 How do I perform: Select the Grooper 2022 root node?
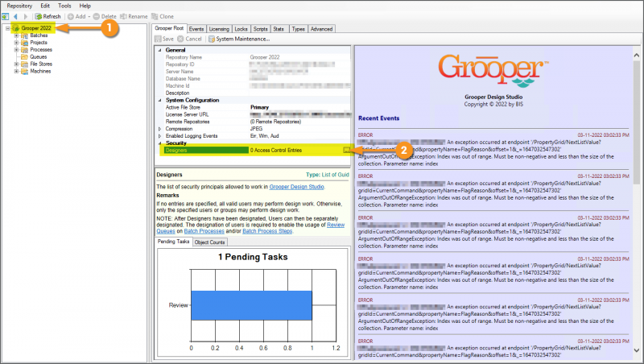(x=36, y=28)
